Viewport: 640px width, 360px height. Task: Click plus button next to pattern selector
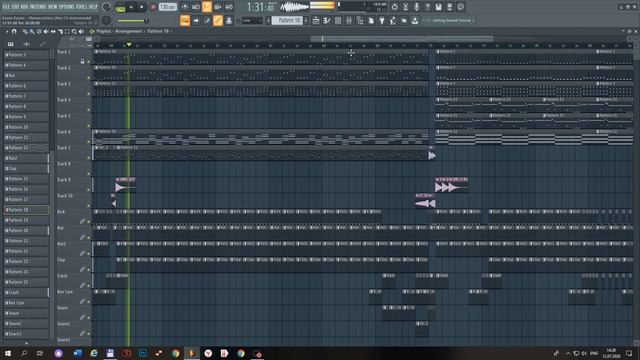pos(306,20)
